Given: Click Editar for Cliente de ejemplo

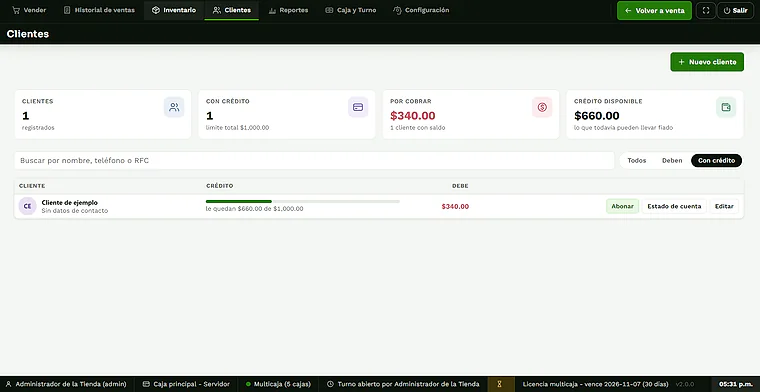Looking at the screenshot, I should tap(724, 206).
